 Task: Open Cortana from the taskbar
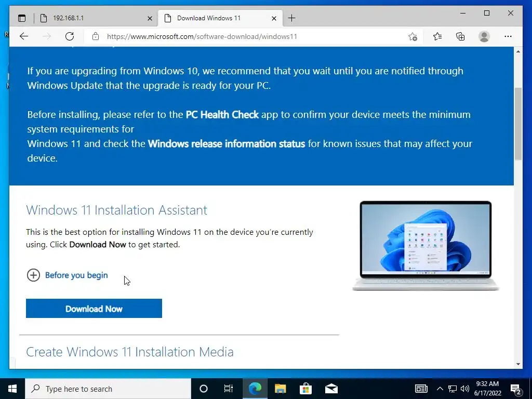(203, 389)
